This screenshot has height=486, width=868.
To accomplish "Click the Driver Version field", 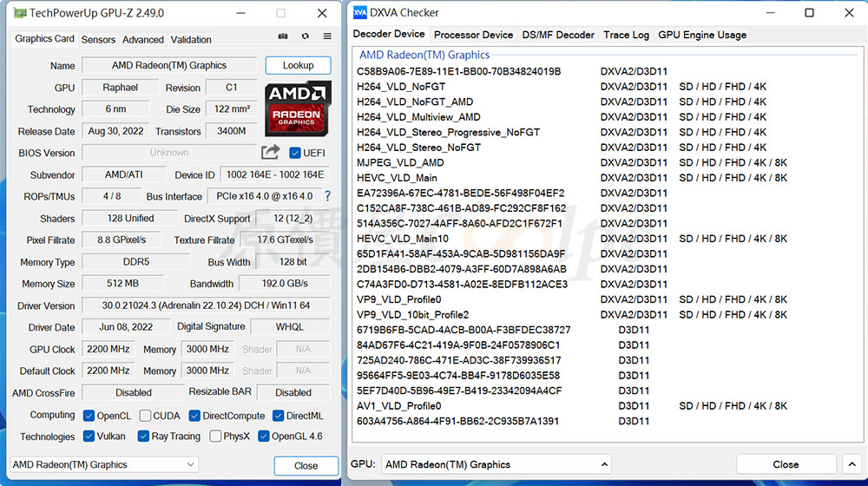I will [x=206, y=305].
